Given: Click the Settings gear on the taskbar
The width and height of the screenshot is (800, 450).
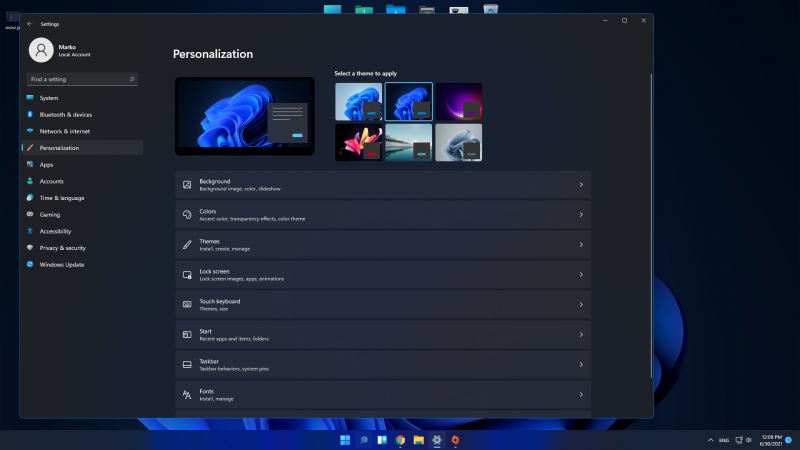Looking at the screenshot, I should click(x=437, y=440).
